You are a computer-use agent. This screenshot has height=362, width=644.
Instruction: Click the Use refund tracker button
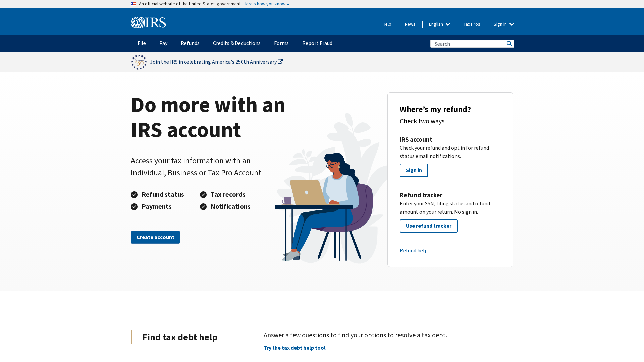point(429,226)
